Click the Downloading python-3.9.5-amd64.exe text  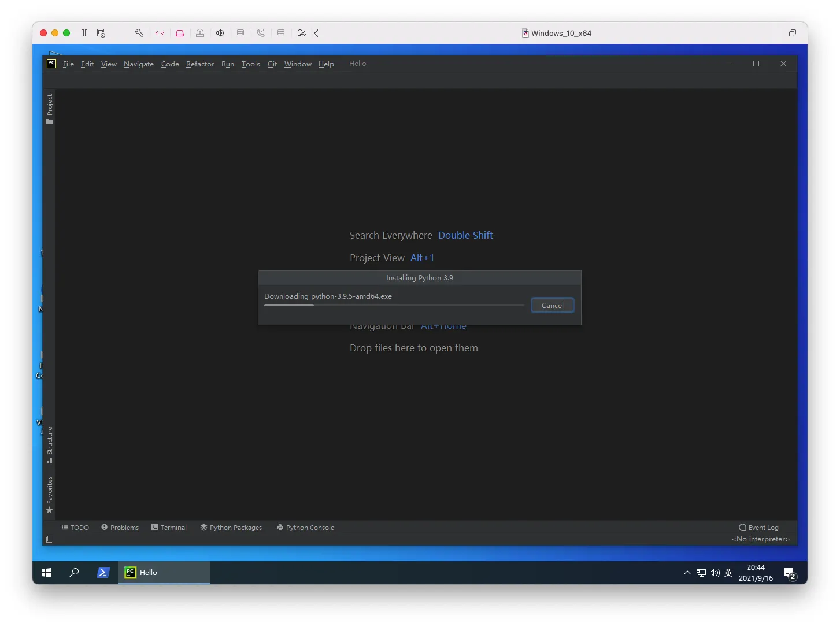328,296
